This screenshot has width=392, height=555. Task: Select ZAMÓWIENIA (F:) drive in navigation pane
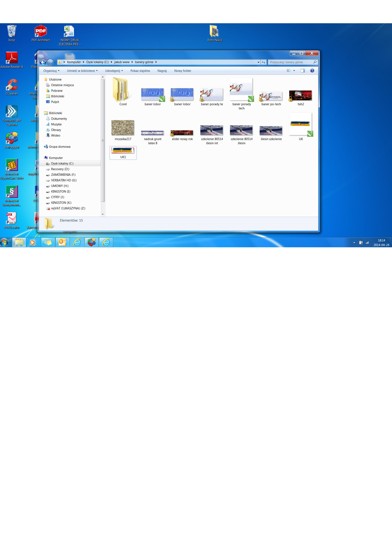tap(63, 175)
